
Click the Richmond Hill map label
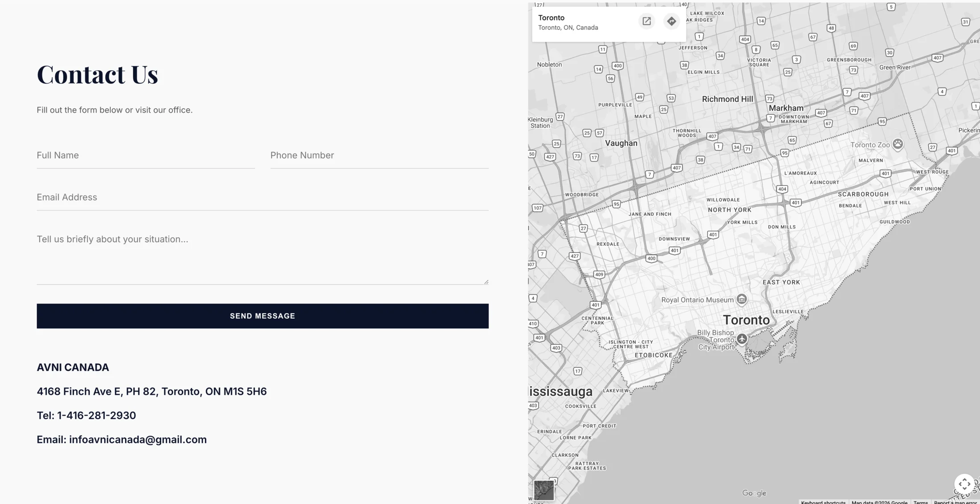coord(727,99)
